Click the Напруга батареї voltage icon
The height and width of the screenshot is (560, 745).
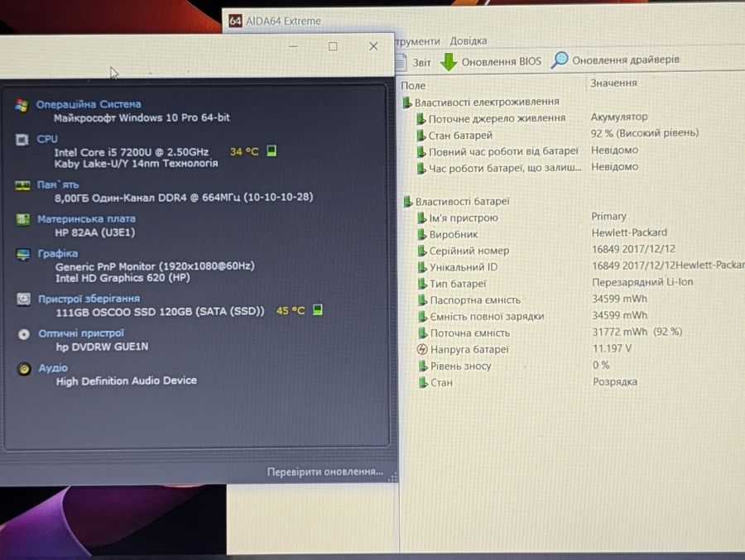(x=422, y=350)
